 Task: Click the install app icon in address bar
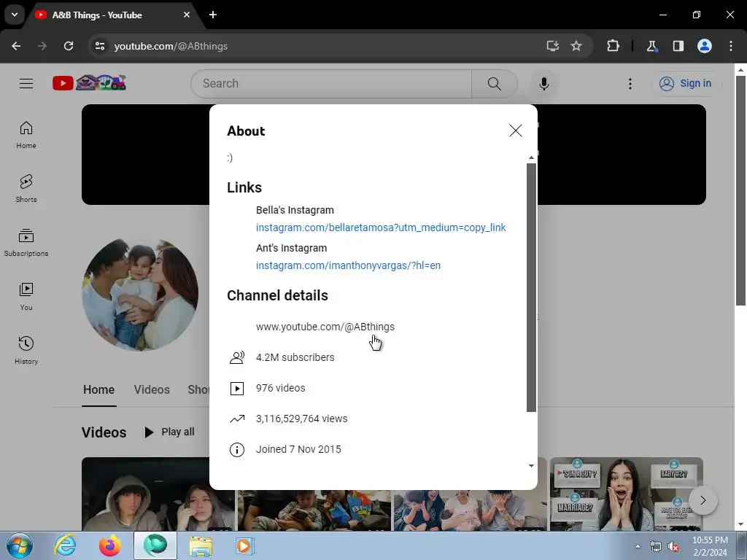click(x=553, y=46)
